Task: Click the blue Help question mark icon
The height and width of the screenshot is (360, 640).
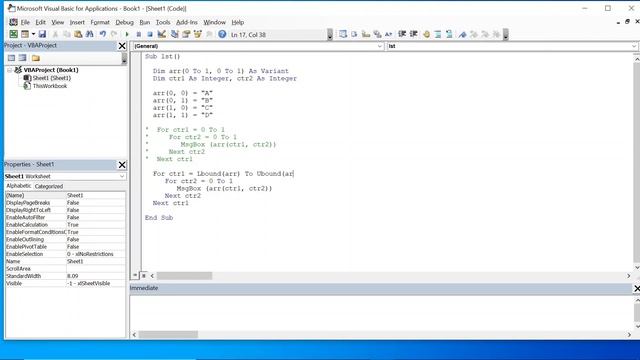Action: click(x=222, y=34)
